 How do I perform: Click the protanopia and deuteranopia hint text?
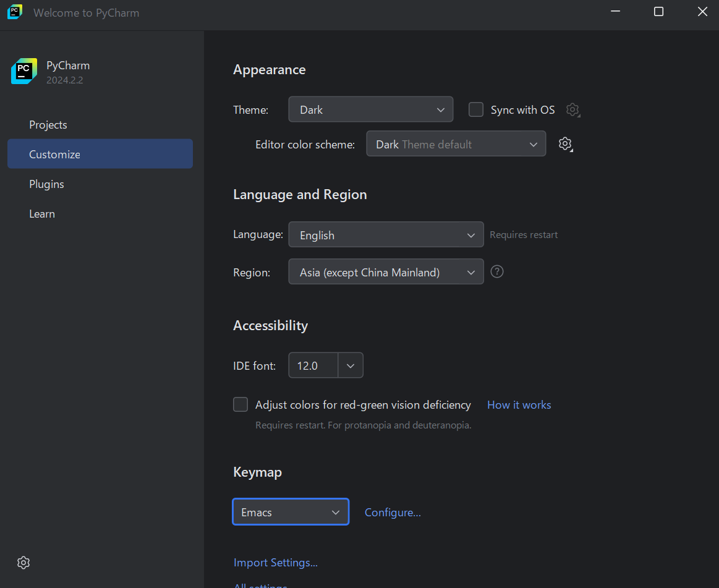click(363, 425)
